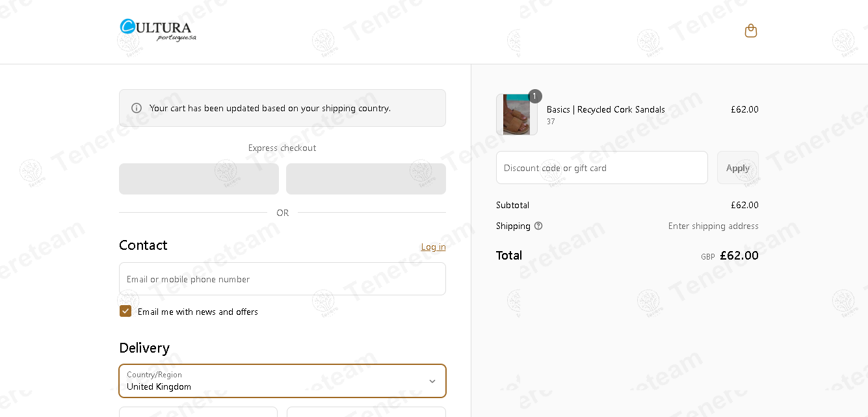Click the chevron arrow beside United Kingdom

pyautogui.click(x=432, y=381)
